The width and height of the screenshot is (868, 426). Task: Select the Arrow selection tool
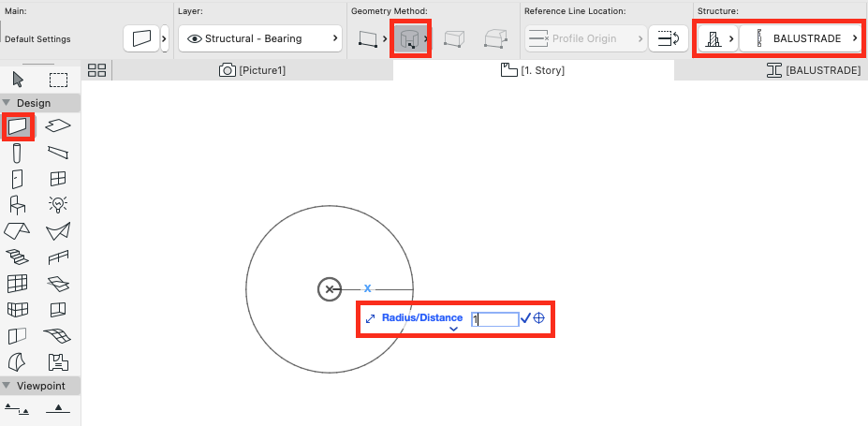click(18, 80)
